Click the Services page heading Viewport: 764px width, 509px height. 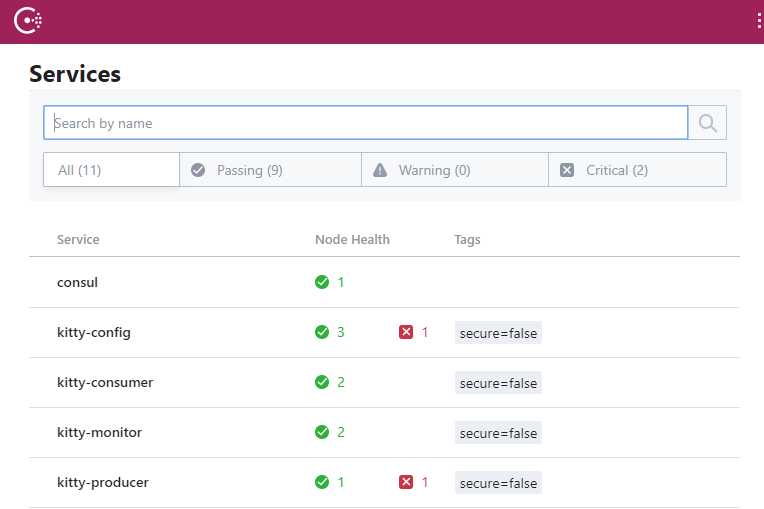(x=75, y=74)
